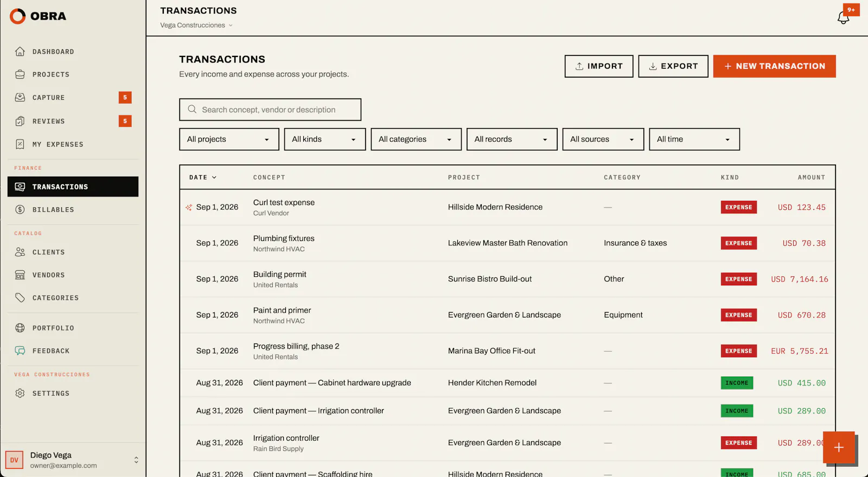Screen dimensions: 868x477
Task: Click Client payment — Cabinet hardware upgrade
Action: 332,383
